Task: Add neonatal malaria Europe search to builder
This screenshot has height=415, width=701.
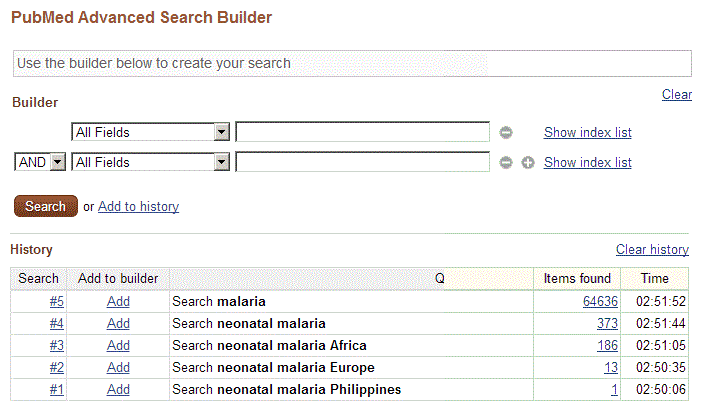Action: [118, 367]
